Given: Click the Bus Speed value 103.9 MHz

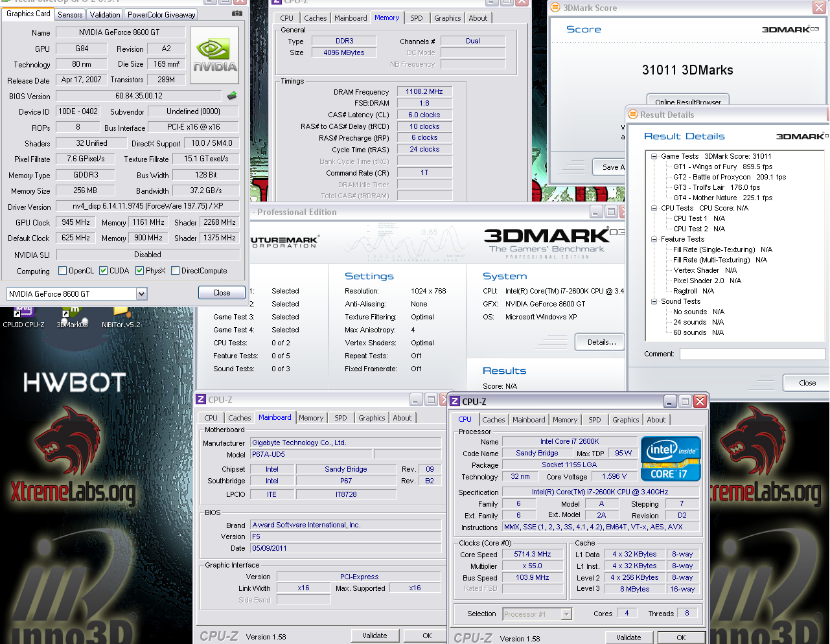Looking at the screenshot, I should click(533, 577).
